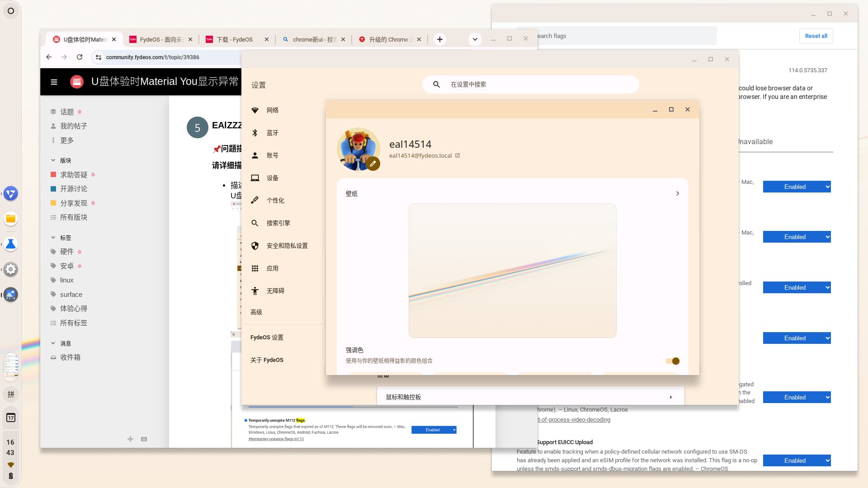
Task: Switch to the FydeOS - 面向未 tab
Action: (161, 39)
